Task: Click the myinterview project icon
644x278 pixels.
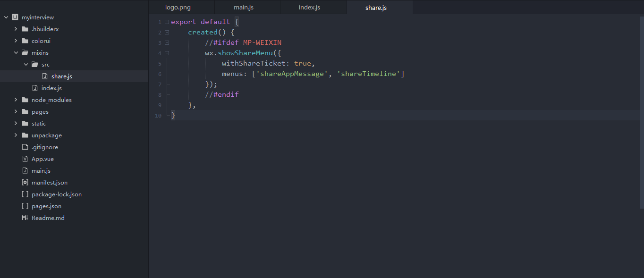Action: pos(15,17)
